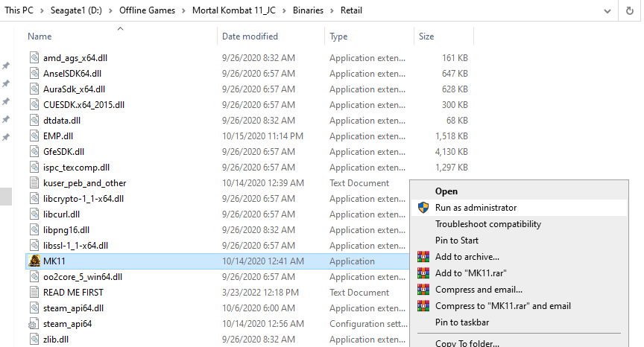
Task: Click the steam_api64.dll file icon
Action: coord(34,308)
